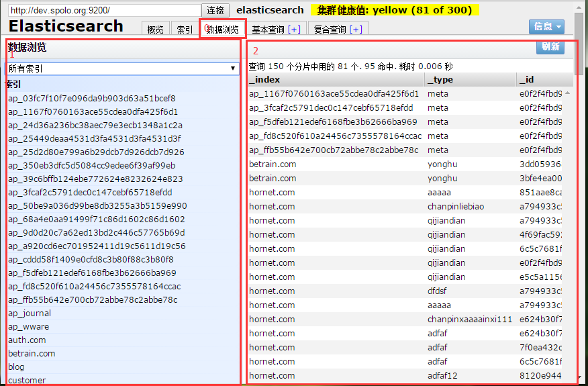Select index ap_50be9a036d99be8db3255a3b5159e990
Viewport: 588px width, 386px height.
(97, 206)
